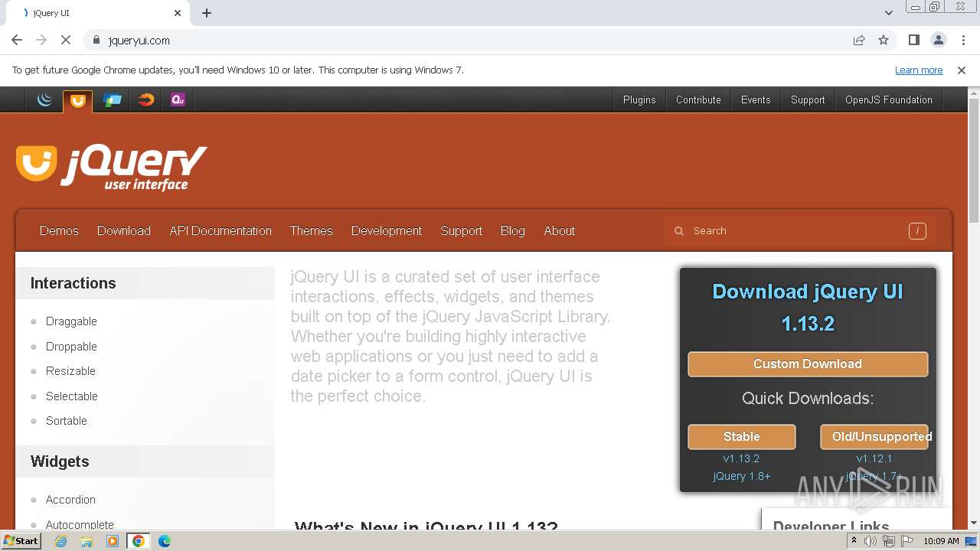Click Chrome icon on taskbar

[x=138, y=541]
